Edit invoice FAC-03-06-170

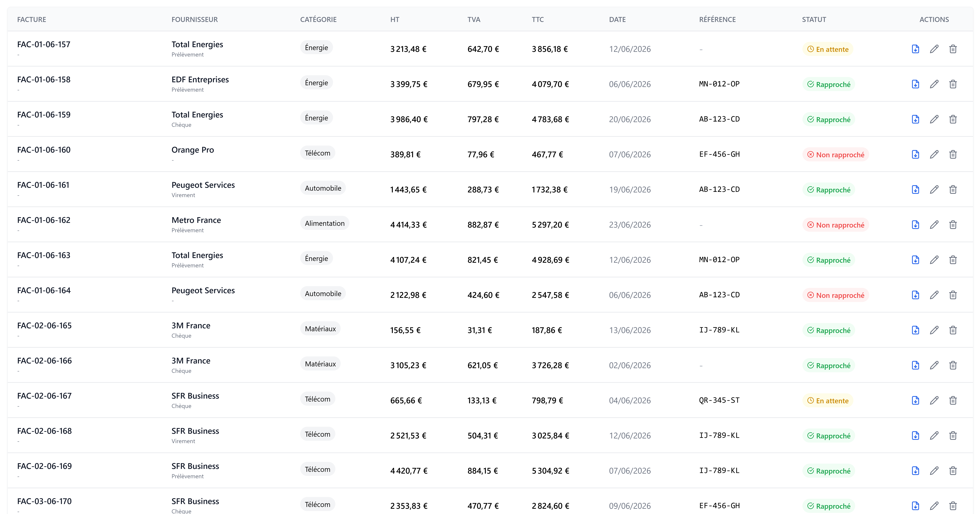pos(934,506)
